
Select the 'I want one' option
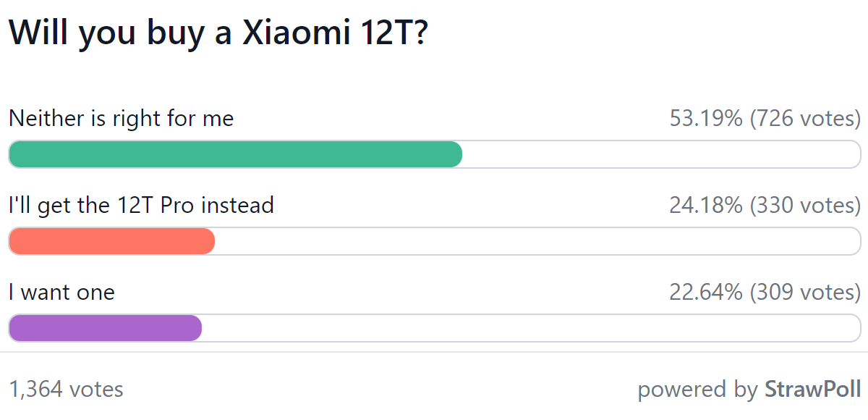pyautogui.click(x=62, y=292)
